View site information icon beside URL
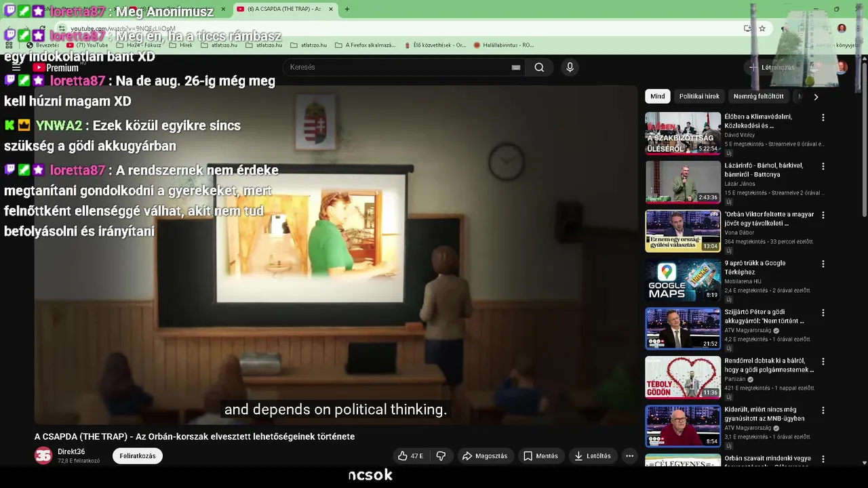 pyautogui.click(x=62, y=28)
